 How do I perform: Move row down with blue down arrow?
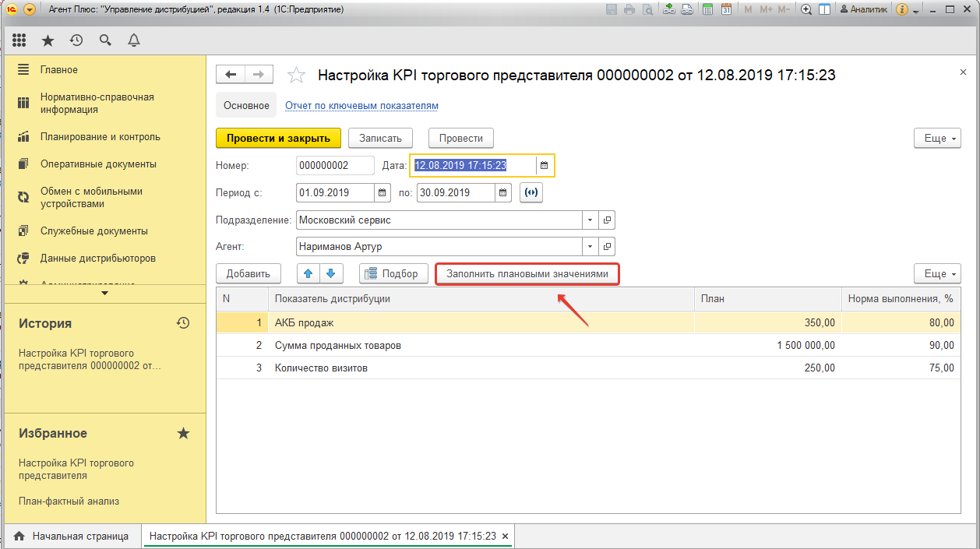[331, 273]
